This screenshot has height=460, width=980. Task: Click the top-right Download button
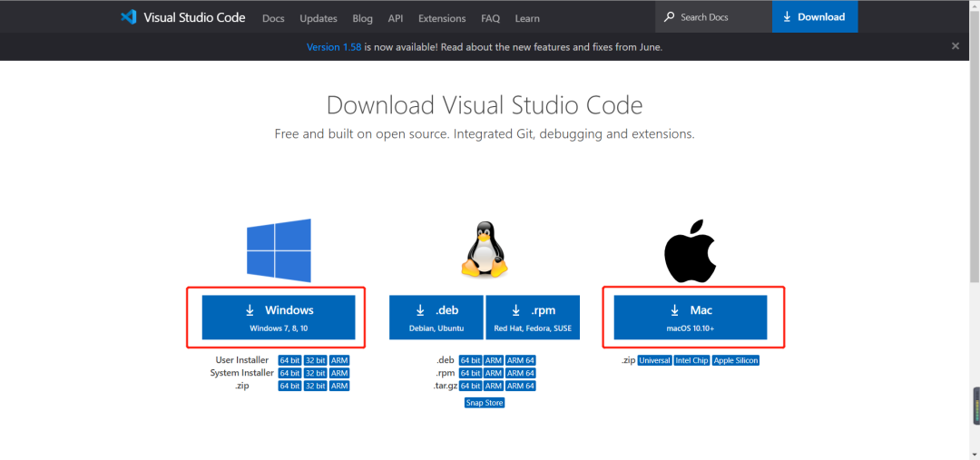coord(815,17)
